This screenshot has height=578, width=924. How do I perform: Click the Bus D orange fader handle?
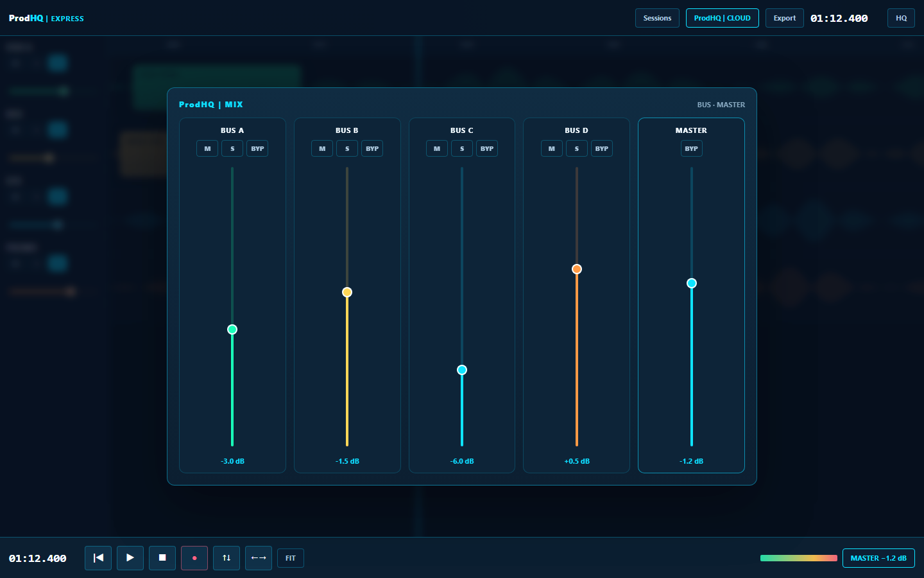[577, 269]
